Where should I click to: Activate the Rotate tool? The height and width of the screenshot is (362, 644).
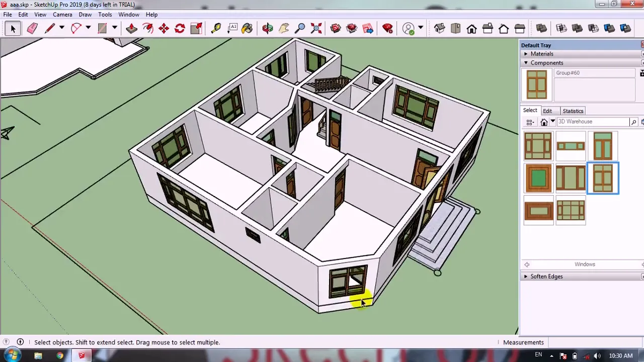pos(180,29)
